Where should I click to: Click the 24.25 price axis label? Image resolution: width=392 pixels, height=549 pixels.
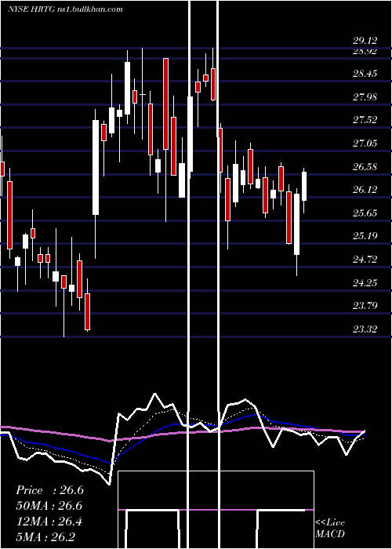pyautogui.click(x=365, y=282)
